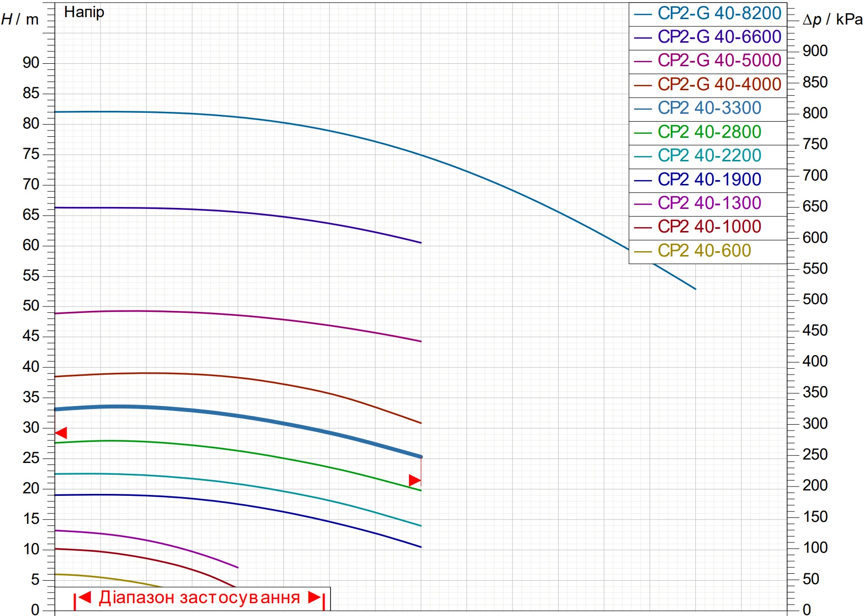865x616 pixels.
Task: Click CP2 40-1300 legend entry
Action: [x=708, y=204]
